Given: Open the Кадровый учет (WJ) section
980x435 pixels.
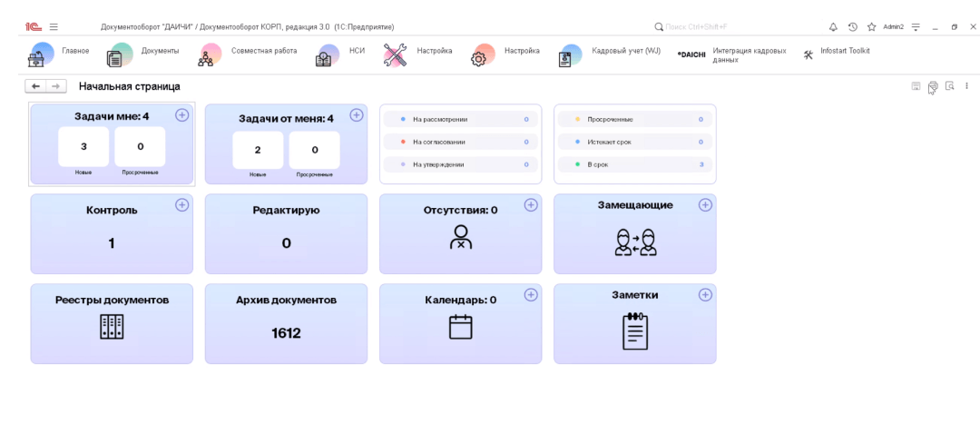Looking at the screenshot, I should (x=609, y=54).
